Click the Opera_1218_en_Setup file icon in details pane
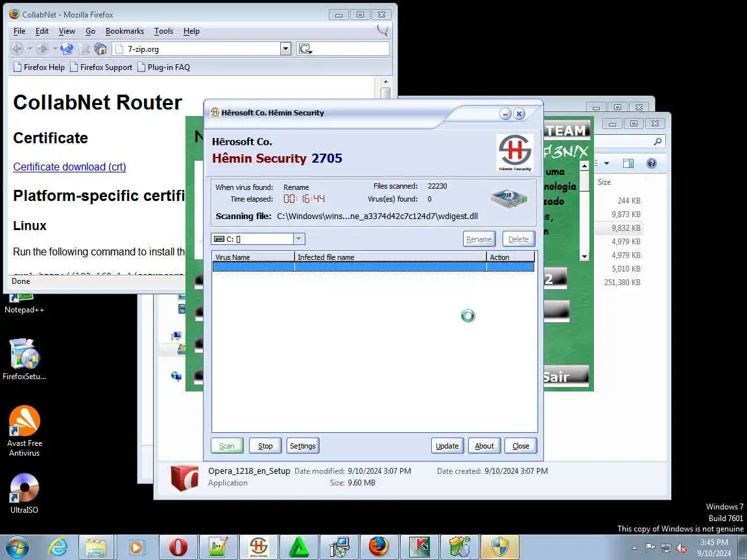 [x=184, y=478]
